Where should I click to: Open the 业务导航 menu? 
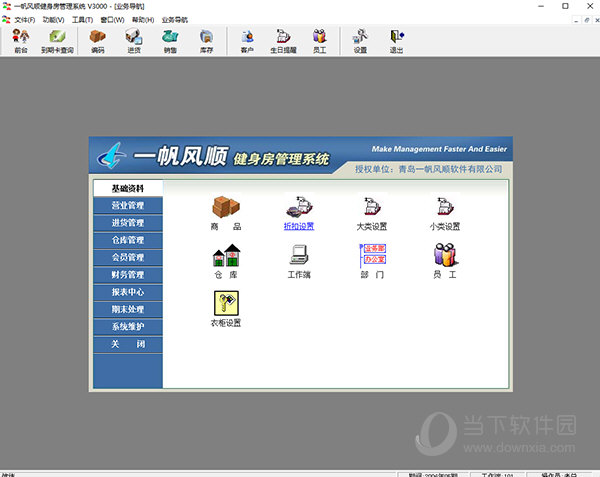tap(175, 20)
